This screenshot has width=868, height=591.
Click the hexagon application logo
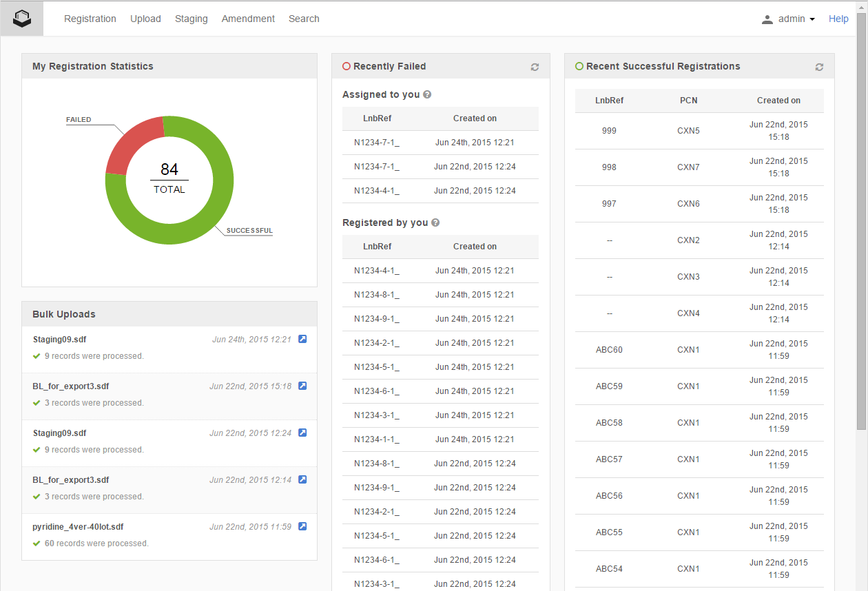(x=21, y=19)
